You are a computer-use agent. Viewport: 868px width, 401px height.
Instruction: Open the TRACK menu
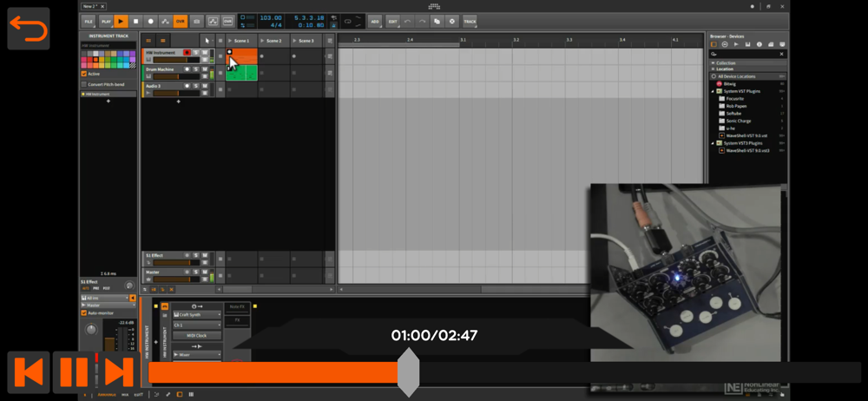[470, 22]
